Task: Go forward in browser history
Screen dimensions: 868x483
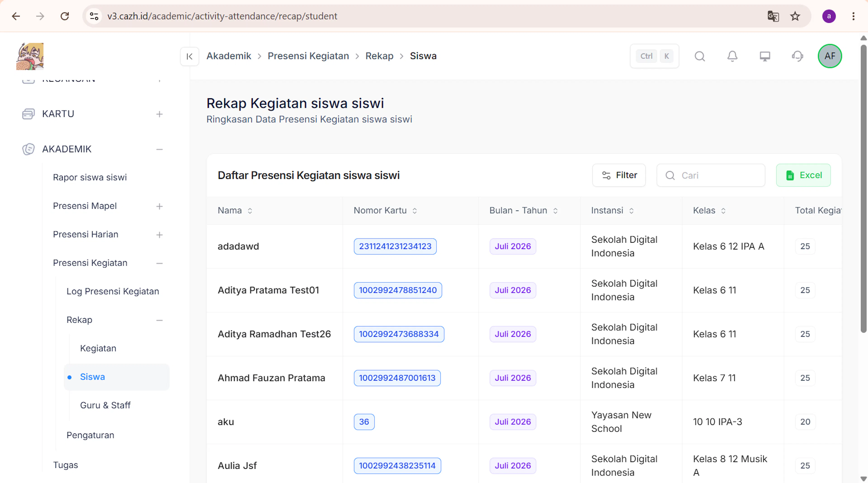Action: [40, 16]
